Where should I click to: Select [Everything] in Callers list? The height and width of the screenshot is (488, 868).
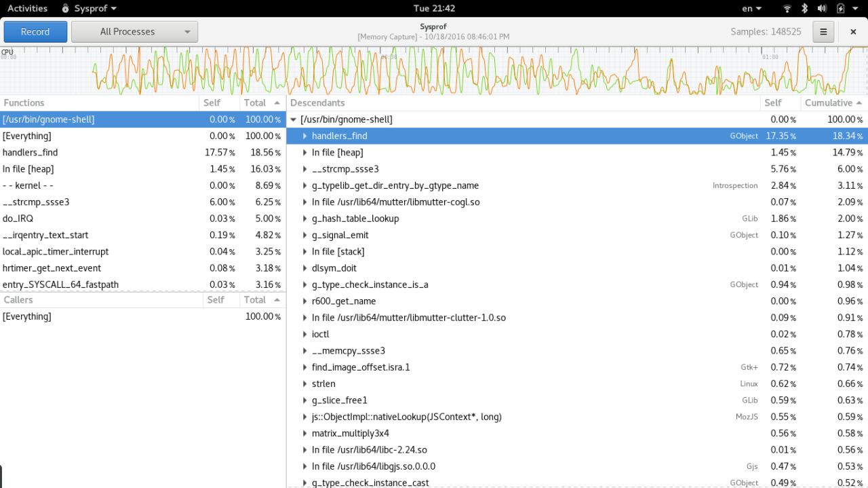point(142,316)
